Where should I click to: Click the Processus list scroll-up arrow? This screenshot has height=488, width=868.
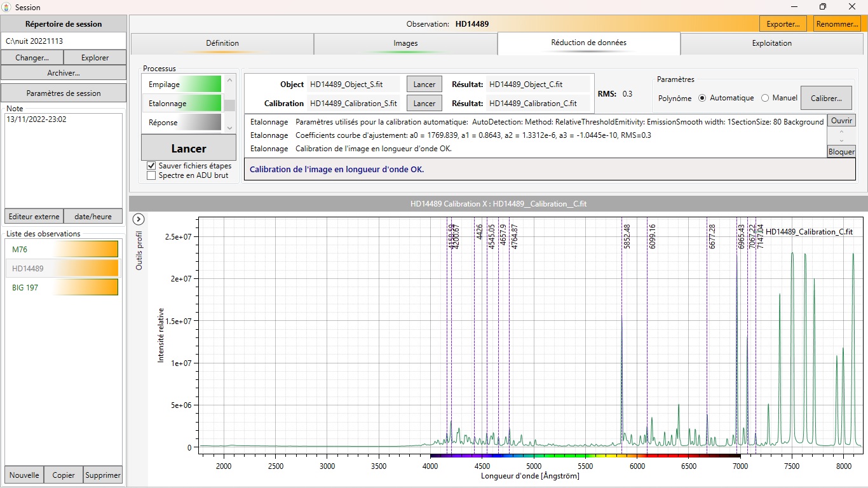coord(230,80)
